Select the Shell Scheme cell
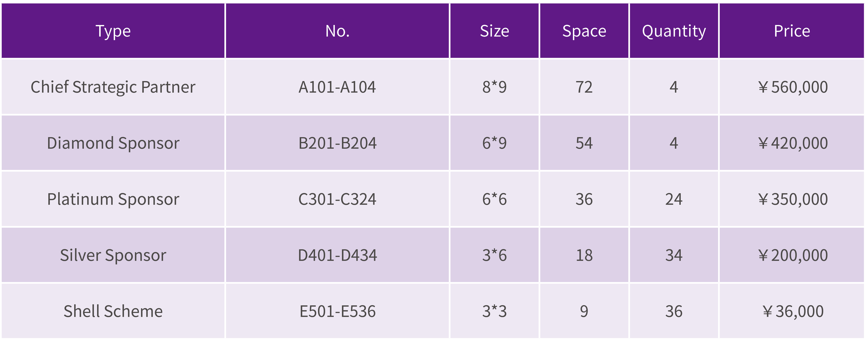868x348 pixels. [113, 311]
